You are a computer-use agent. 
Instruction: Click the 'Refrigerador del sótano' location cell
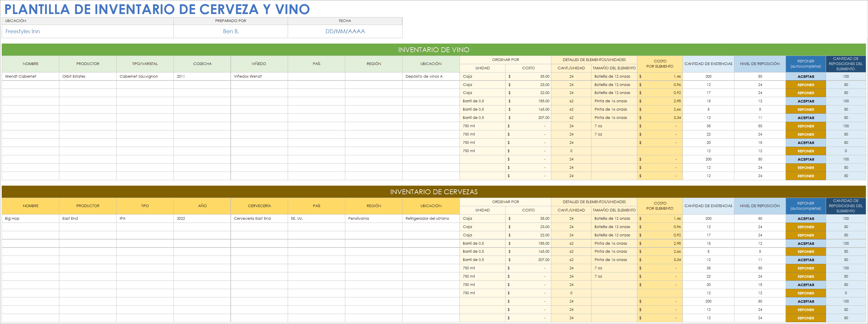coord(431,219)
